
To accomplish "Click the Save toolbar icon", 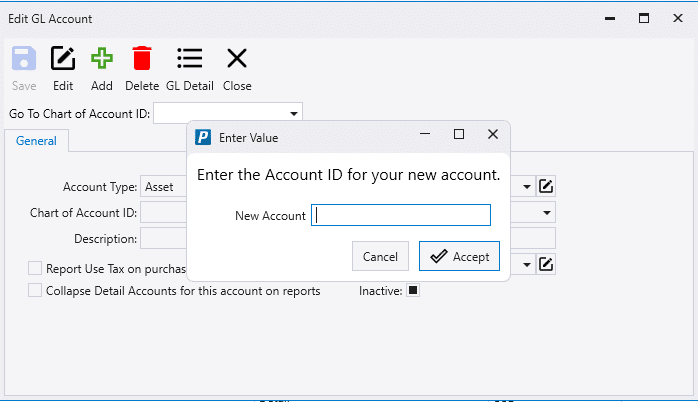I will pyautogui.click(x=24, y=58).
